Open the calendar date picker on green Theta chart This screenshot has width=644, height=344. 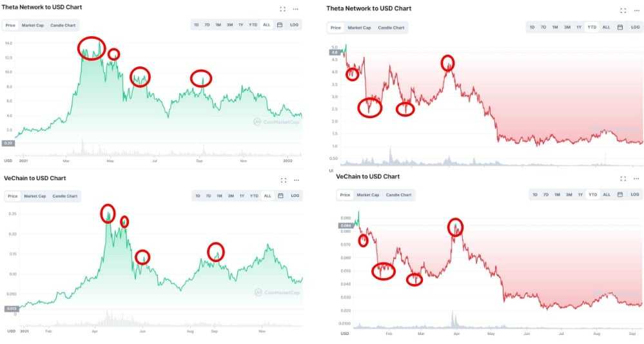tap(280, 25)
